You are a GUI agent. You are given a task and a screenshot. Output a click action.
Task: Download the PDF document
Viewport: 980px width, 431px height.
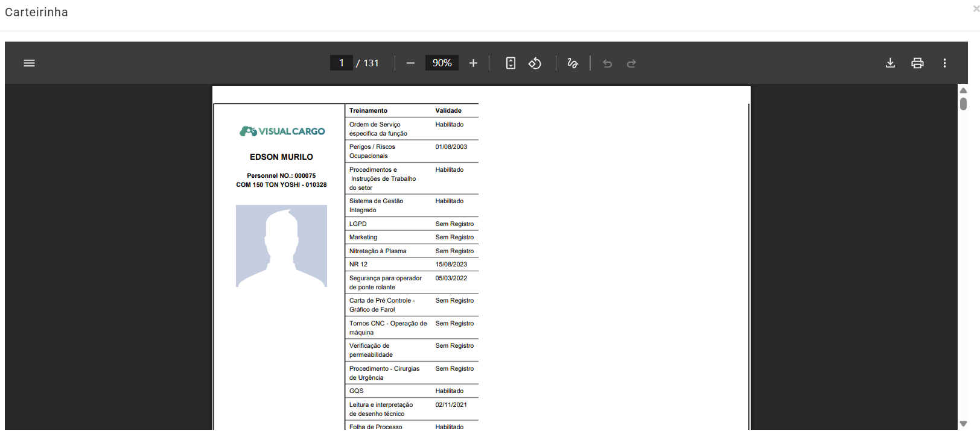pyautogui.click(x=890, y=63)
